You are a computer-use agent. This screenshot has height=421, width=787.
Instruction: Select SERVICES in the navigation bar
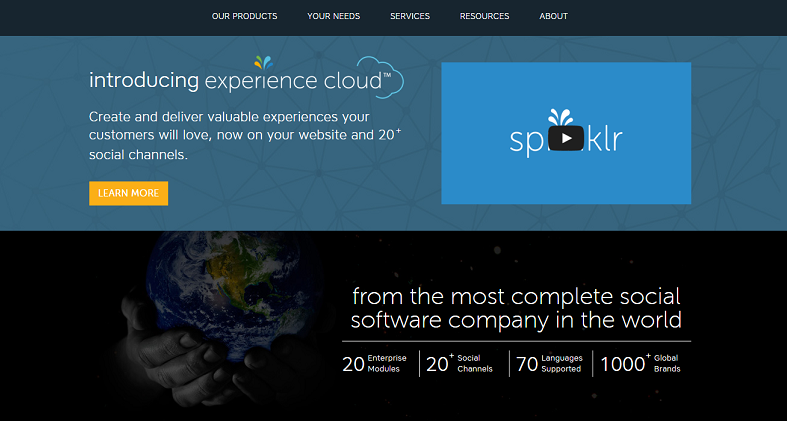pos(410,16)
